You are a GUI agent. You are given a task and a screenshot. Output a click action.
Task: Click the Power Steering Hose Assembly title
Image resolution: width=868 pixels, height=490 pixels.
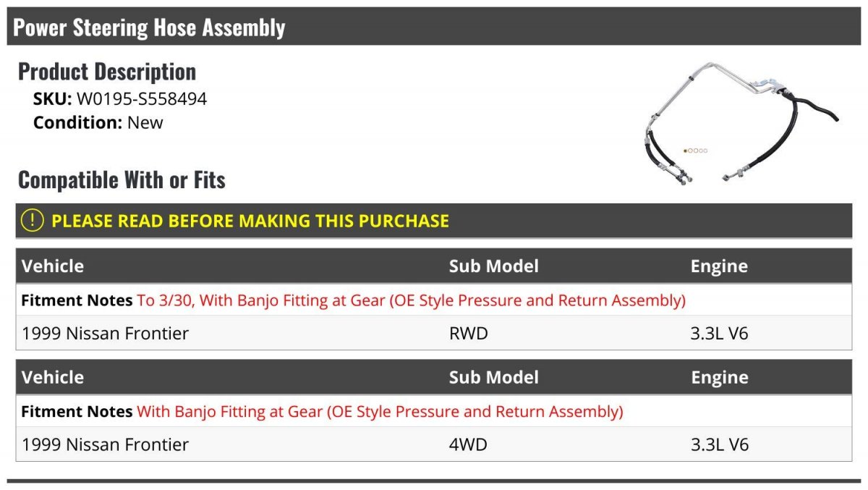tap(150, 28)
